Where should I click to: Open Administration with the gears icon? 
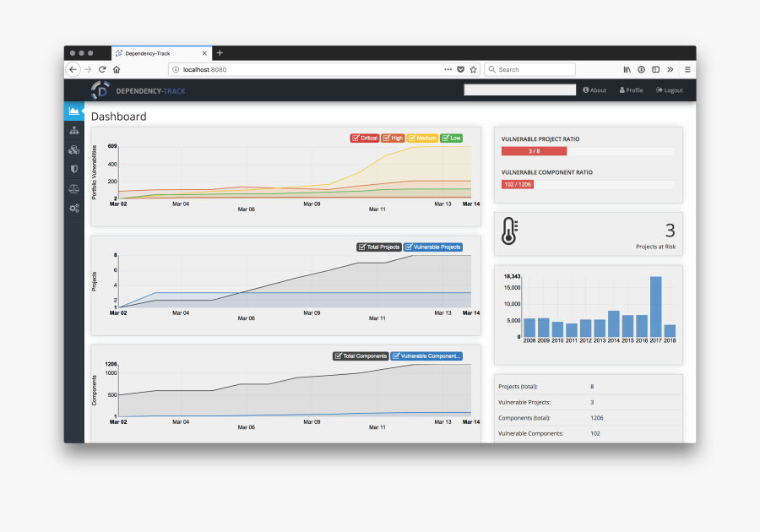click(73, 208)
